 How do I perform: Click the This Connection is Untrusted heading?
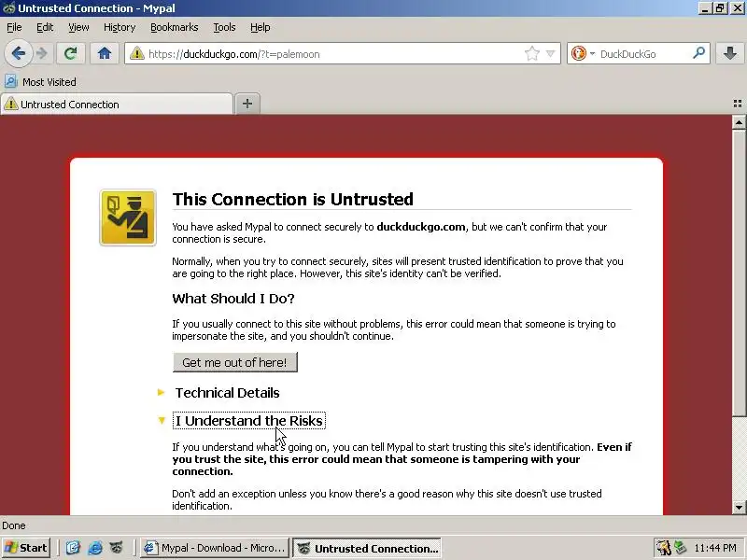293,199
